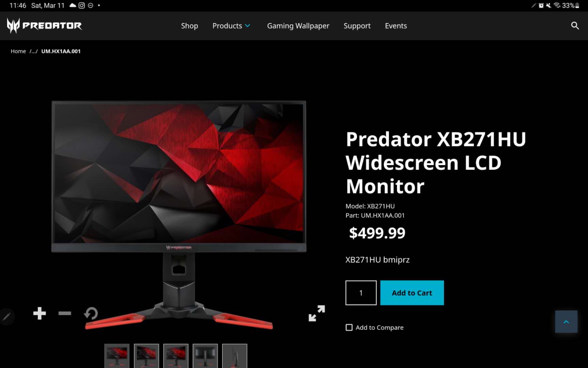Expand the Products dropdown menu

[x=231, y=26]
